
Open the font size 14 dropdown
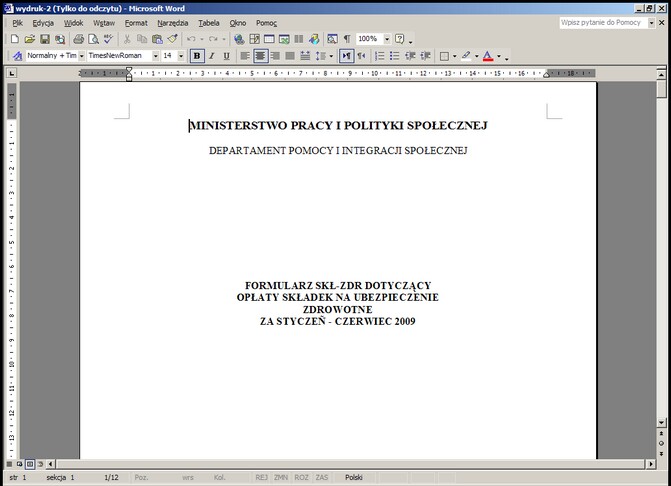(x=181, y=56)
